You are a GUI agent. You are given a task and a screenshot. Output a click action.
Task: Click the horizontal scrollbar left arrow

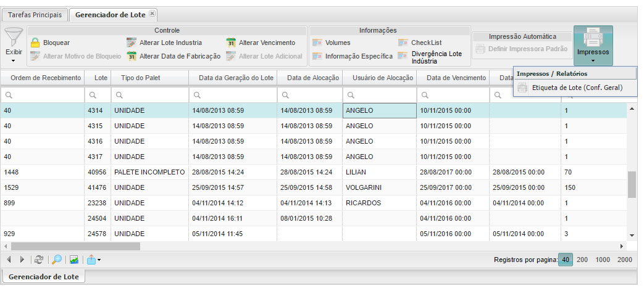[6, 247]
